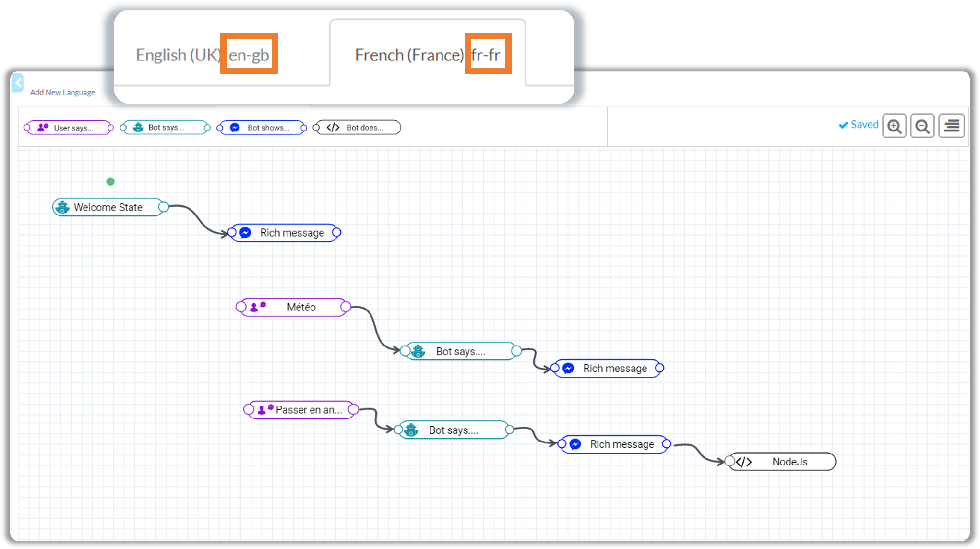Click the zoom in magnifier icon
This screenshot has width=980, height=549.
(894, 126)
